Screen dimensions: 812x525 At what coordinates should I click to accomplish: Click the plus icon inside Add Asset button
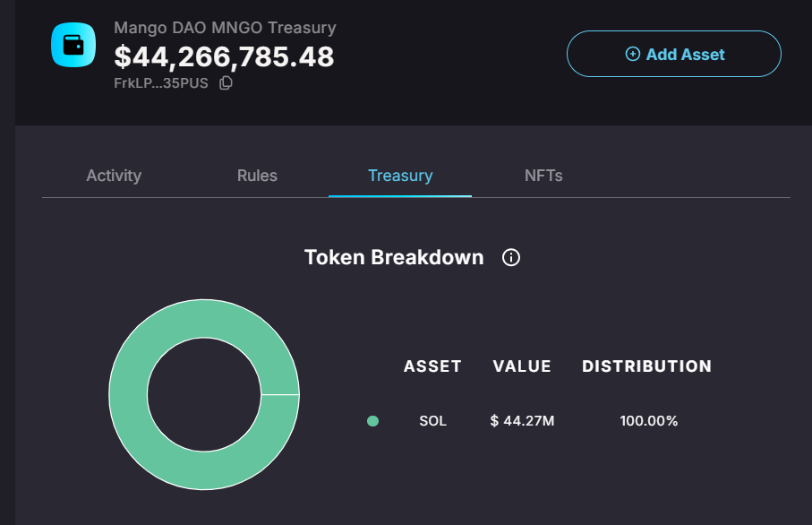tap(634, 54)
